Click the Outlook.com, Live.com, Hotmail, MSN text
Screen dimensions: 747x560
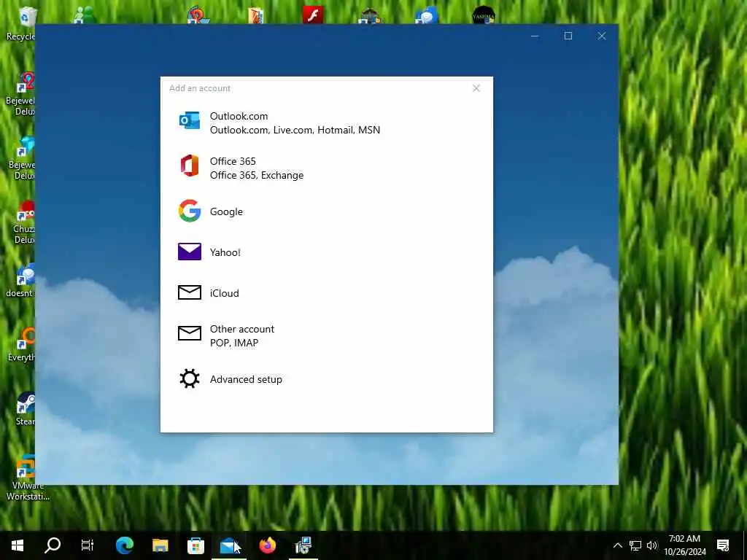(x=295, y=130)
